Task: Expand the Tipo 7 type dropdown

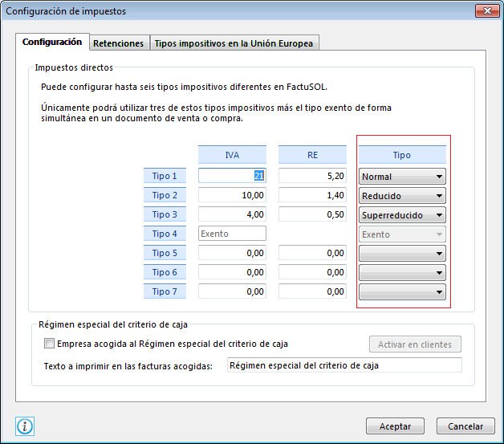Action: coord(402,291)
